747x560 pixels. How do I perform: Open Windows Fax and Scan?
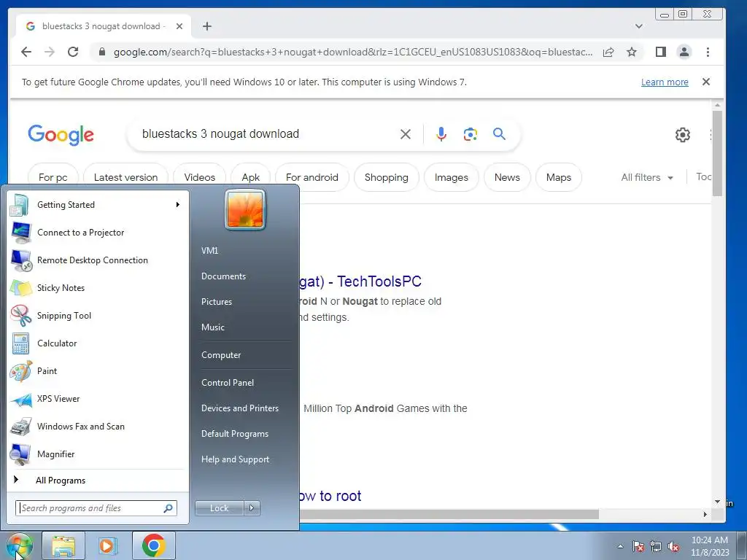97,426
